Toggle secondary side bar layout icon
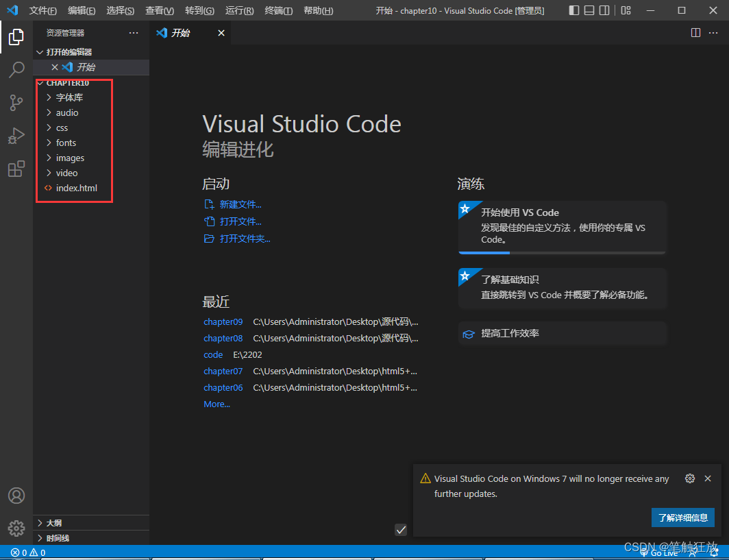The height and width of the screenshot is (560, 729). pos(604,10)
